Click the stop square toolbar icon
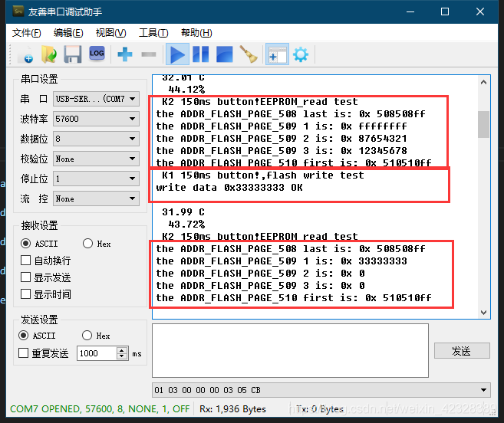 (224, 54)
